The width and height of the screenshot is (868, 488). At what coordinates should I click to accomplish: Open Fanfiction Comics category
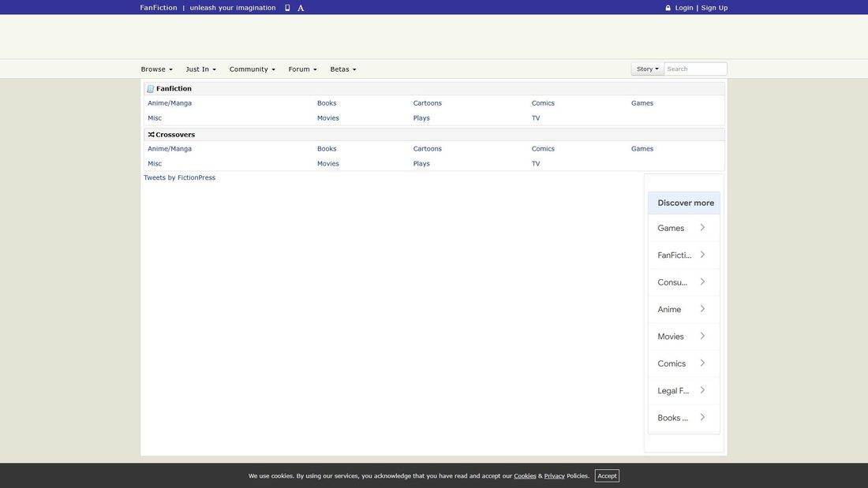tap(543, 103)
